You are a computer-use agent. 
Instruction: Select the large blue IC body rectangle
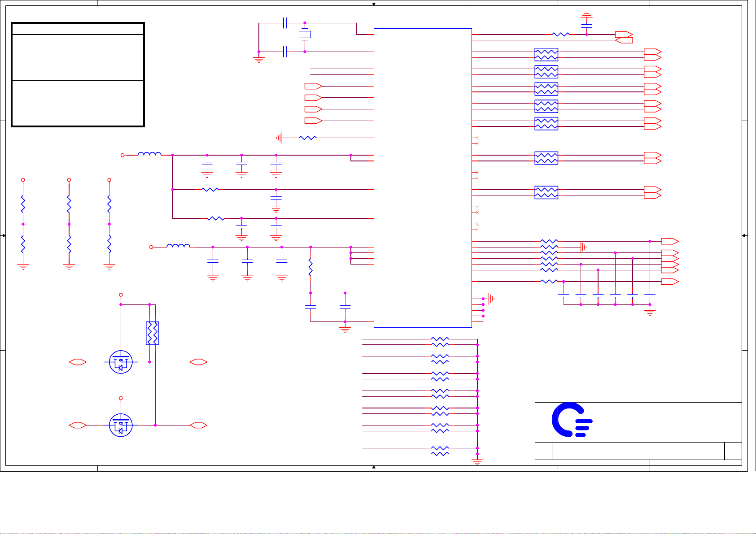tap(423, 178)
